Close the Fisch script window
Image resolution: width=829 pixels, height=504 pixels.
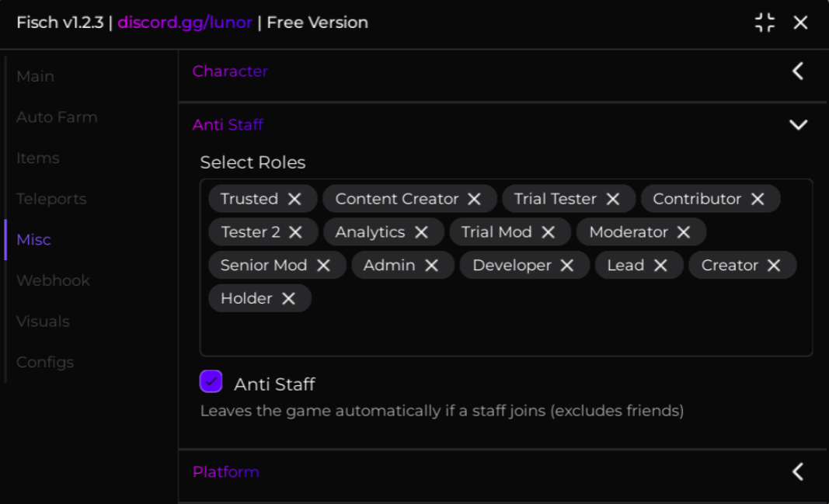[800, 23]
